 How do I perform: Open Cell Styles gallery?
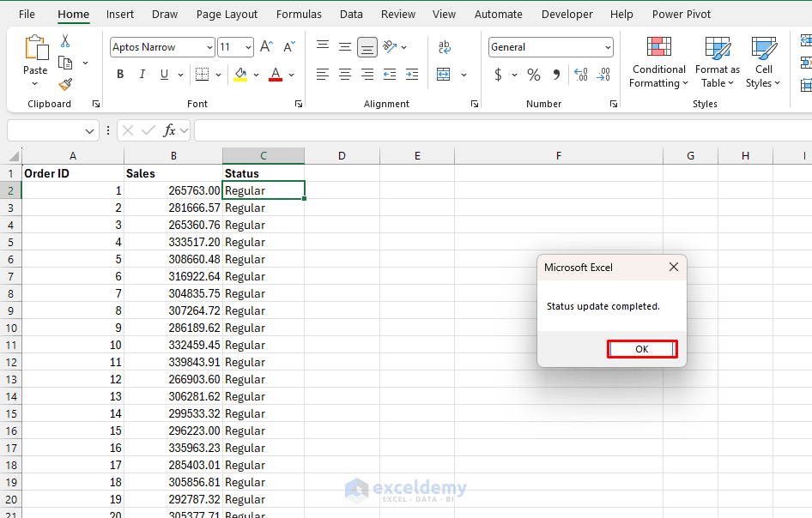point(763,63)
